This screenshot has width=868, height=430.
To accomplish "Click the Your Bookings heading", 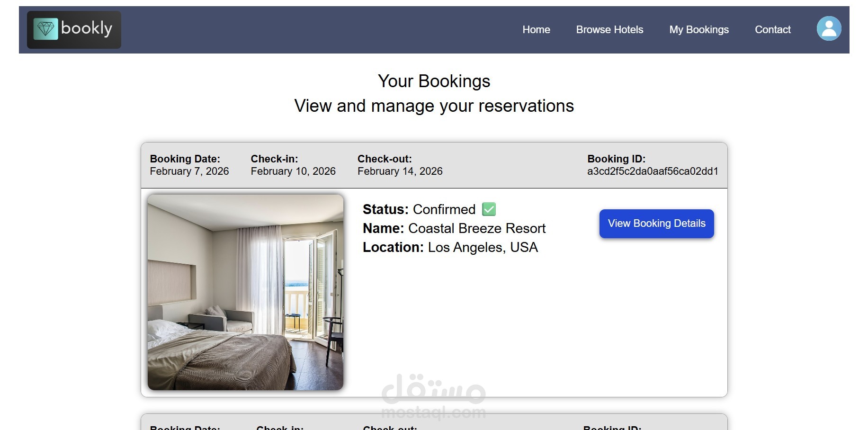I will 434,81.
